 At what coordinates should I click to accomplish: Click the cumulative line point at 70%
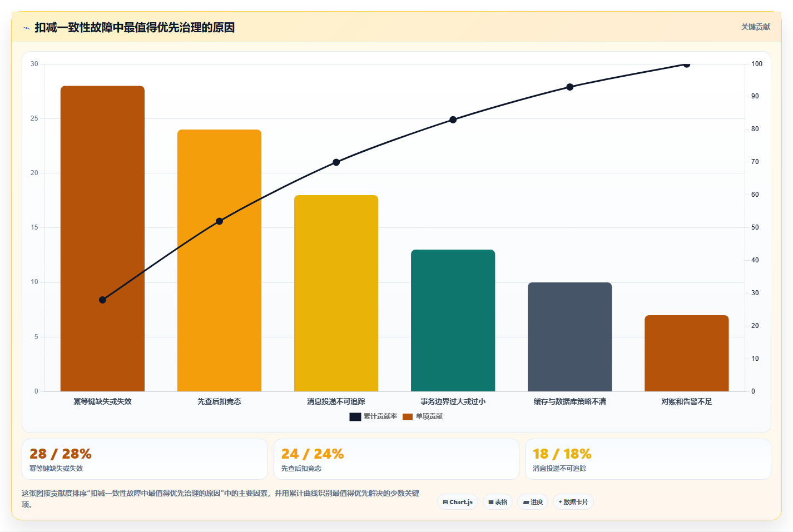coord(336,162)
